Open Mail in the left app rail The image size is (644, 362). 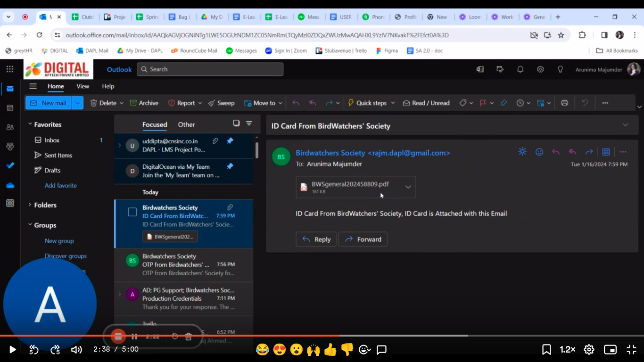point(10,89)
